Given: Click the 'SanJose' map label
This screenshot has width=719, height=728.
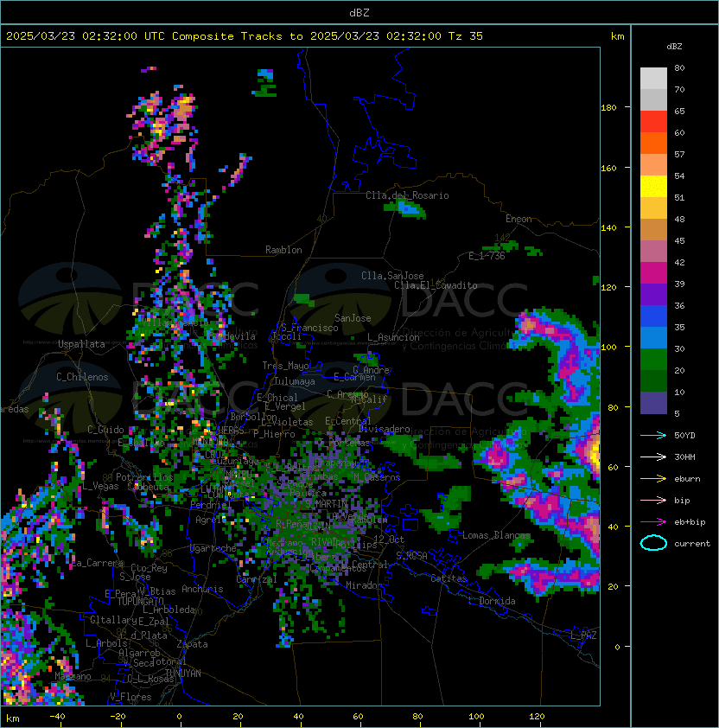Looking at the screenshot, I should [353, 318].
